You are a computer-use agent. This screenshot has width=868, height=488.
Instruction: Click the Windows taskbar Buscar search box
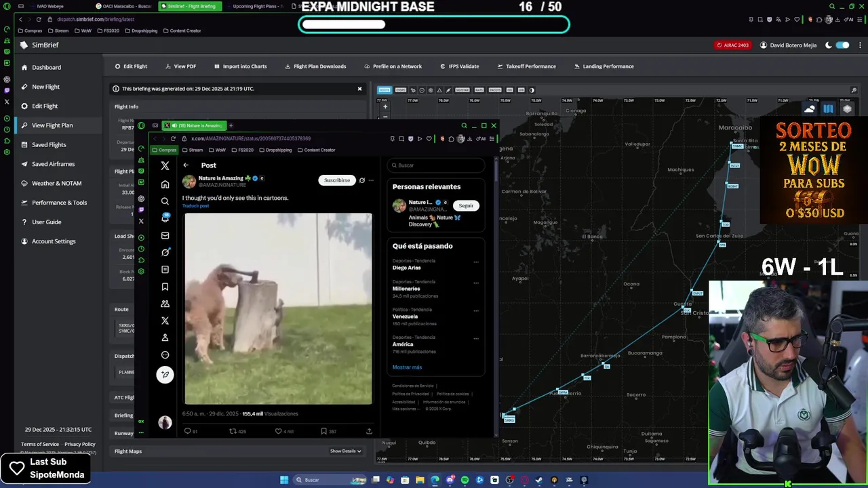point(330,480)
